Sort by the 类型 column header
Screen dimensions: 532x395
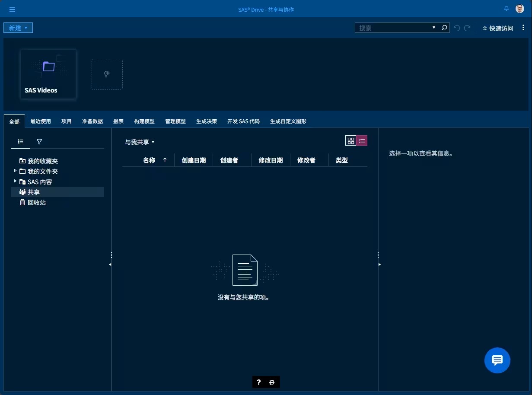[342, 160]
